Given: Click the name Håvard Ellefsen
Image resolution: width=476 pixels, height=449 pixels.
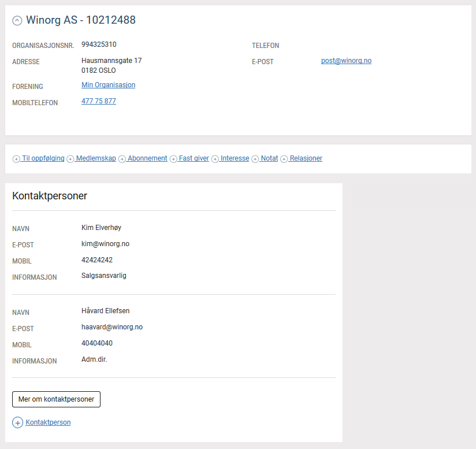Looking at the screenshot, I should tap(105, 311).
